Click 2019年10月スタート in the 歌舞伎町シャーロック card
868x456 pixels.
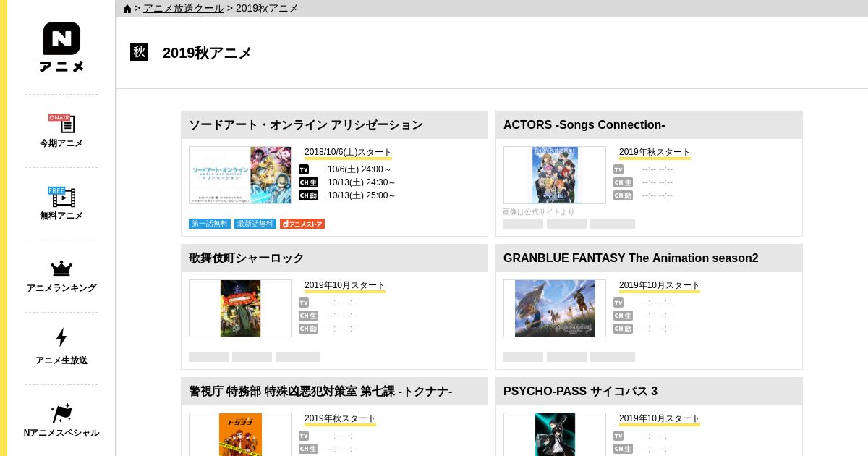point(345,285)
